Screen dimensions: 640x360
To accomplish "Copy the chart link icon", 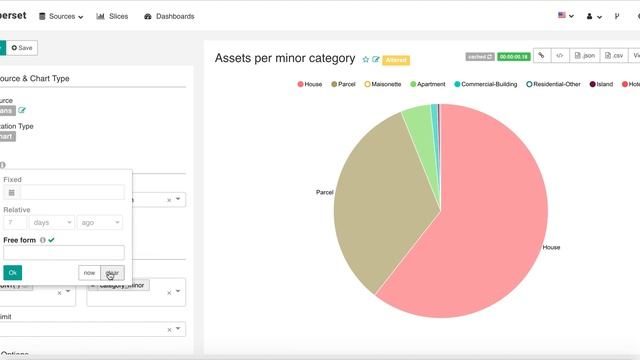I will click(542, 55).
